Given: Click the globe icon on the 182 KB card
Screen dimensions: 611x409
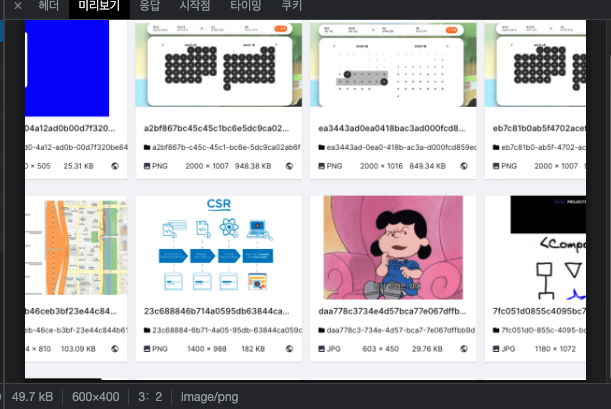Looking at the screenshot, I should point(289,349).
